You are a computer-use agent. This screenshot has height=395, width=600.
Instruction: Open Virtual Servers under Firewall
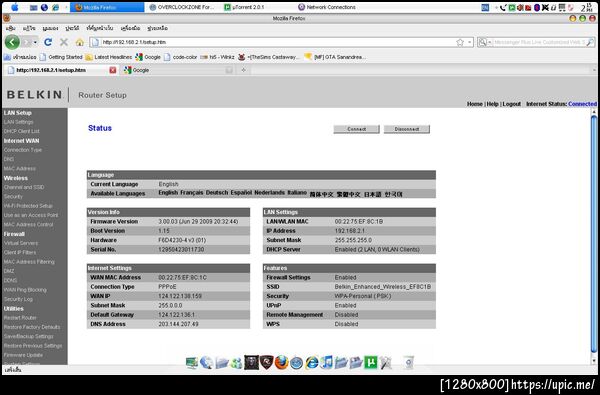point(21,243)
